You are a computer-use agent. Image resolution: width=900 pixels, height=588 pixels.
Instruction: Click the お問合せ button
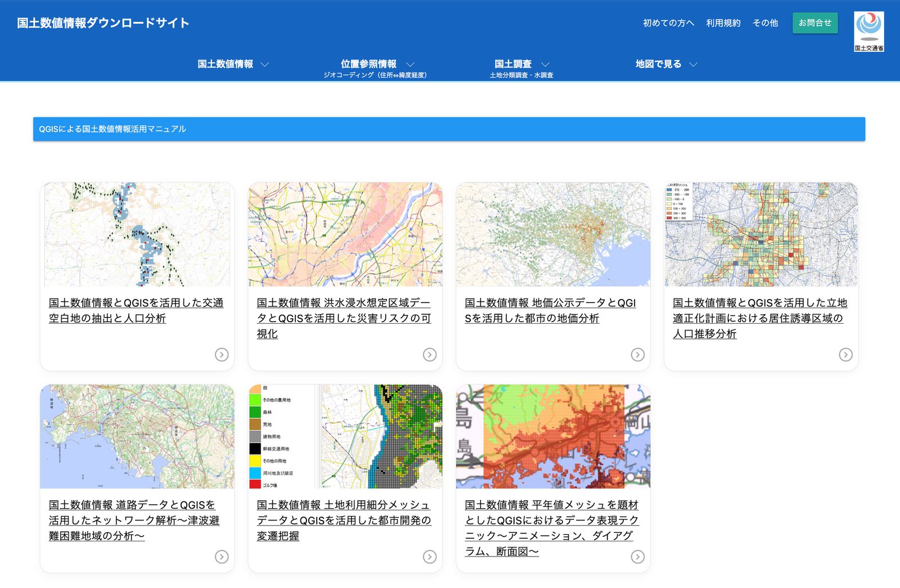pos(815,23)
